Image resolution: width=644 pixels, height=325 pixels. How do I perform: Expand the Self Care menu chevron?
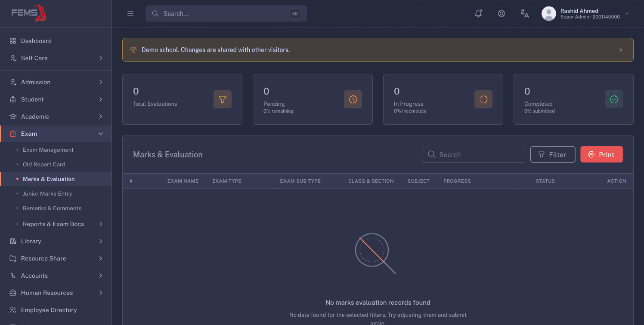(x=101, y=58)
